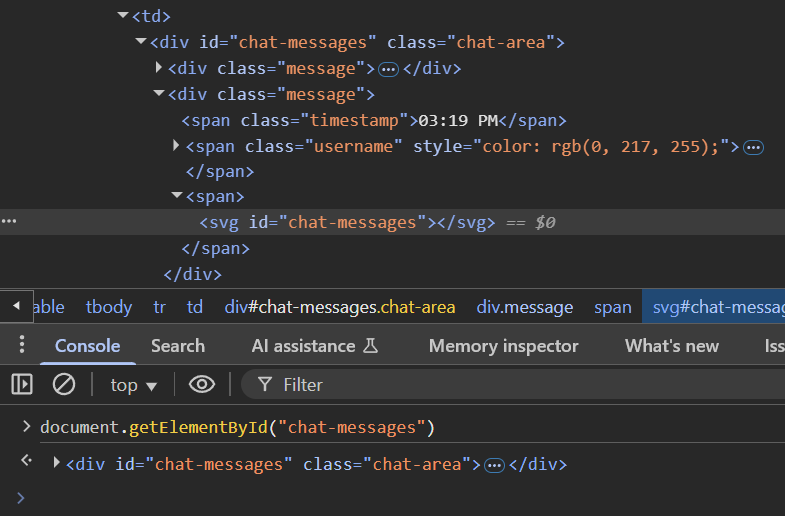
Task: Open the AI assistance tab
Action: (x=315, y=346)
